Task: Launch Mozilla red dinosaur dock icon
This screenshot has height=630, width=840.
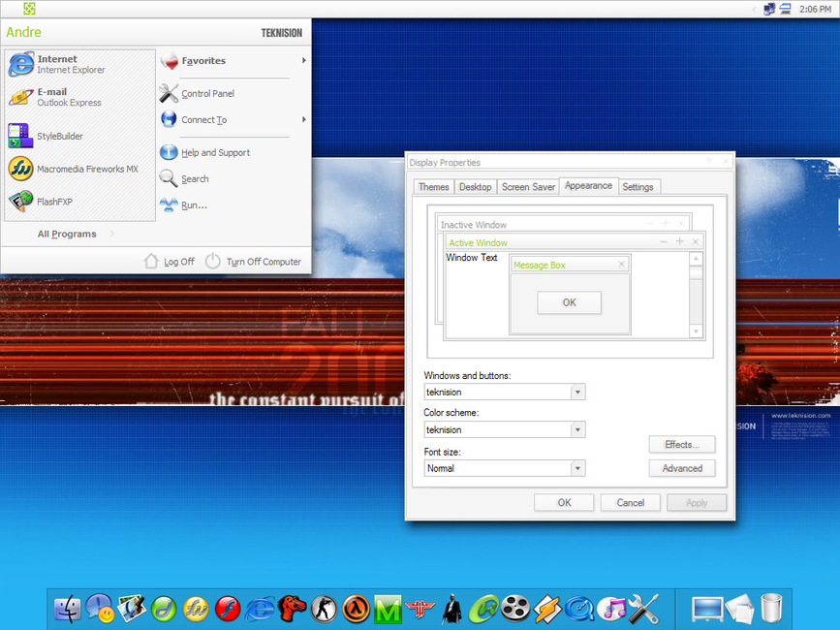Action: point(293,609)
